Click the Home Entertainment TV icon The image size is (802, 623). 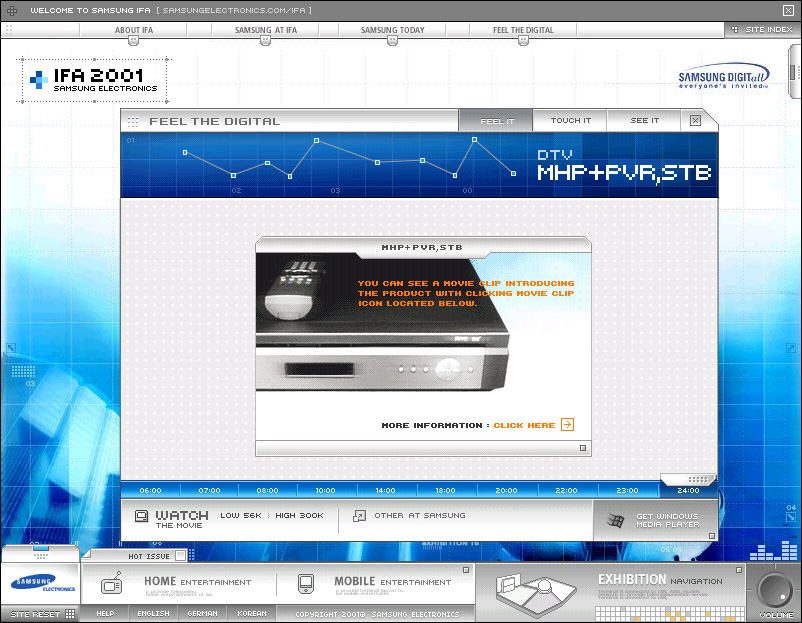point(112,584)
